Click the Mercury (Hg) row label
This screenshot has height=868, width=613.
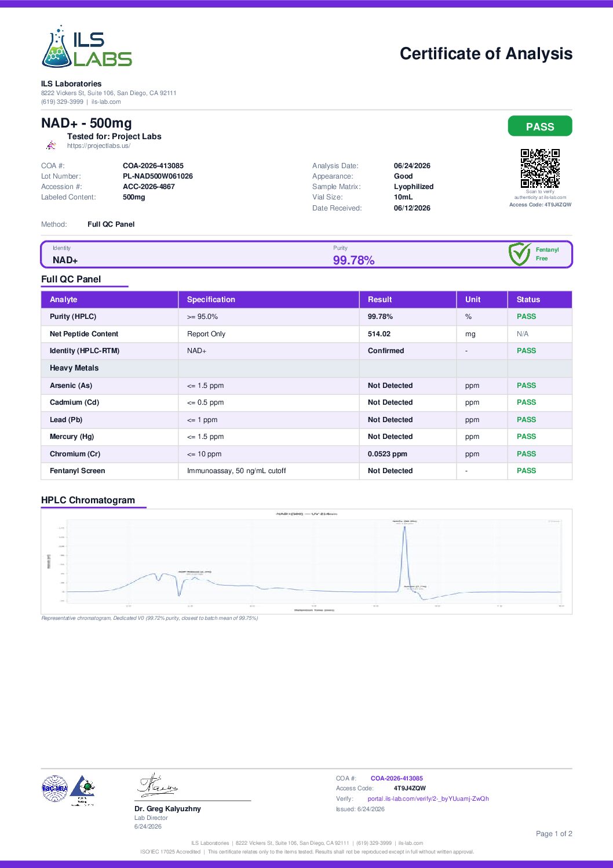pos(72,437)
